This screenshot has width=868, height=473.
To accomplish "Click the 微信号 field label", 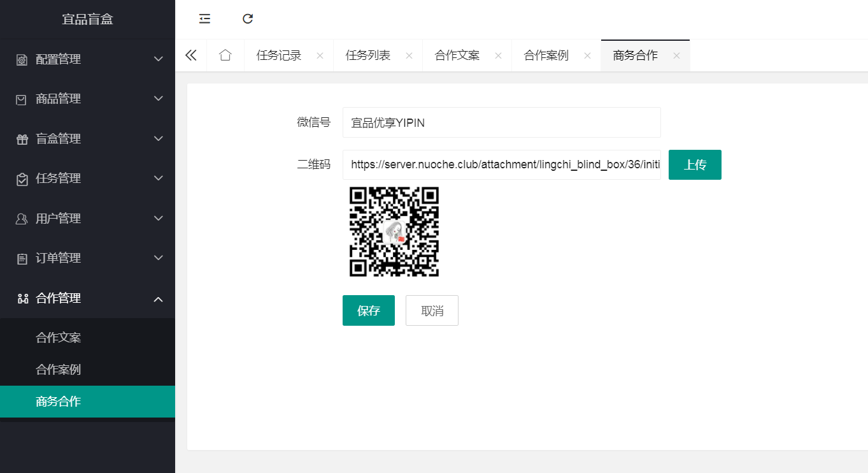I will click(314, 122).
